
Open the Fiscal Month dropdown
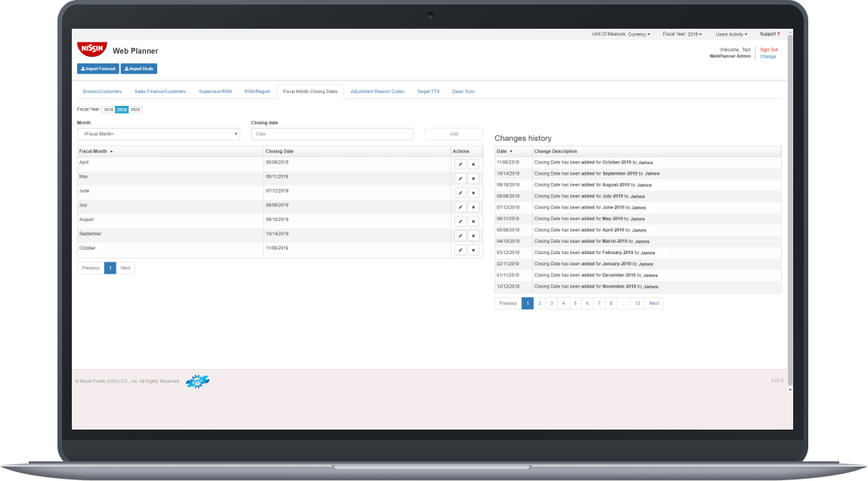(159, 133)
